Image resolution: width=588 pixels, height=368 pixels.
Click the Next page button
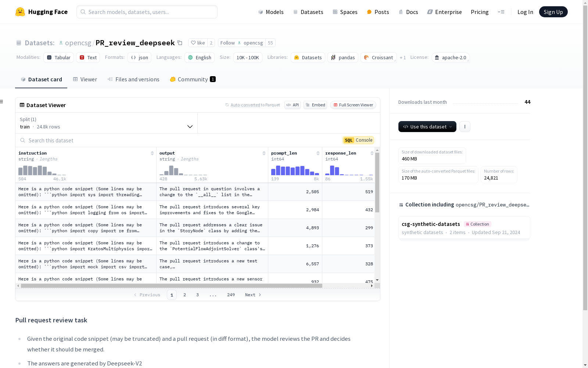coord(253,295)
